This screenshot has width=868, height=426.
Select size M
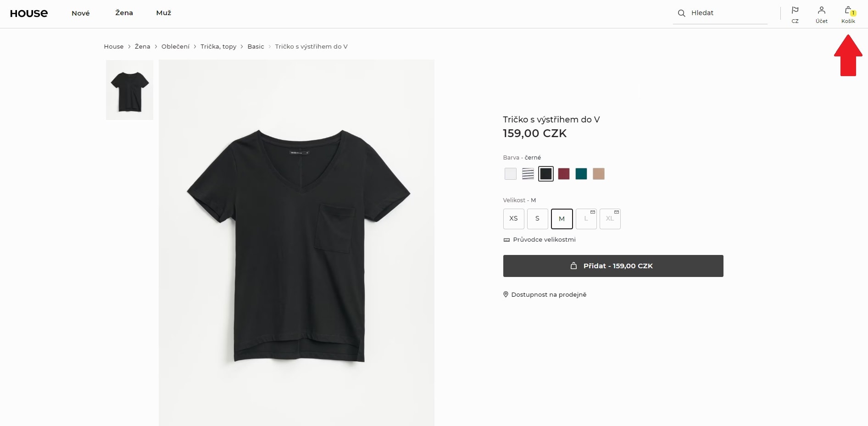(562, 219)
